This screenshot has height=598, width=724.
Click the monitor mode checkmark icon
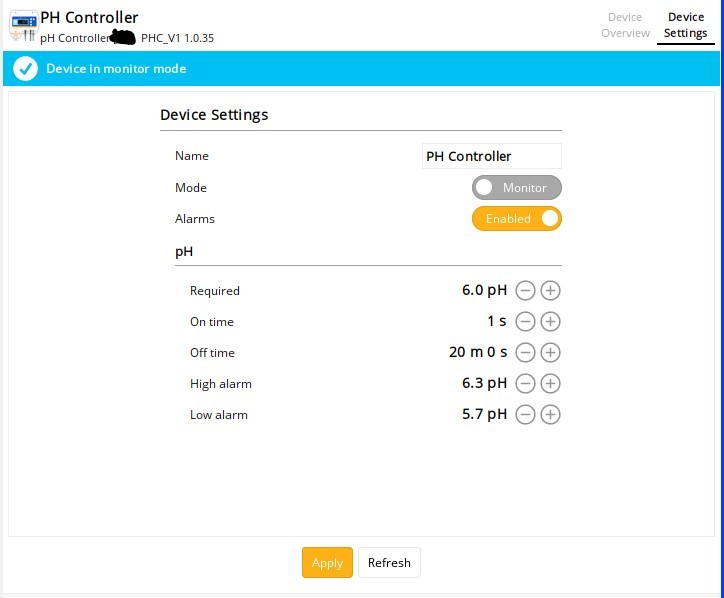25,69
